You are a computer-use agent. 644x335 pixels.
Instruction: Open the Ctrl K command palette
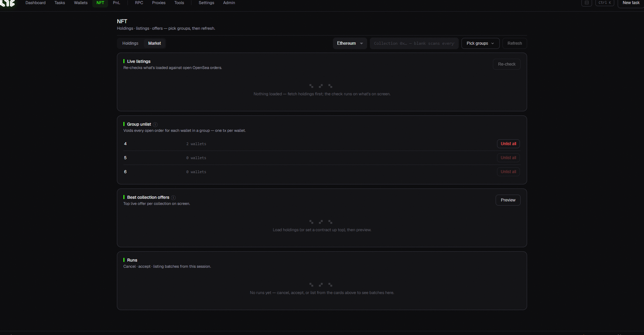pyautogui.click(x=605, y=3)
